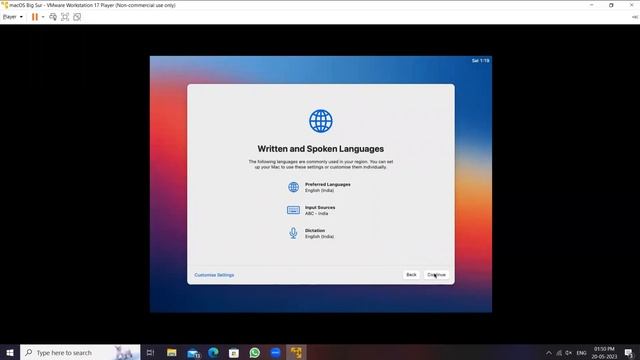
Task: Click Preferred Languages English (India) text
Action: (327, 187)
